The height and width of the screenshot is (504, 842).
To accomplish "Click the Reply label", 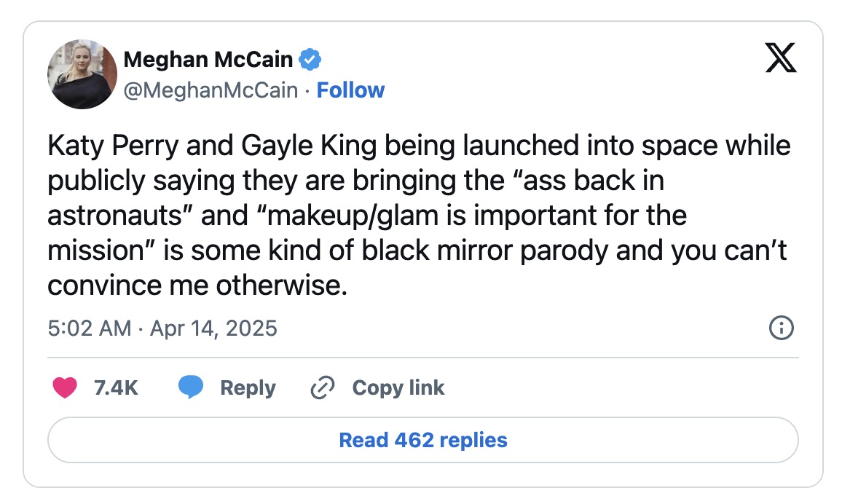I will coord(248,387).
